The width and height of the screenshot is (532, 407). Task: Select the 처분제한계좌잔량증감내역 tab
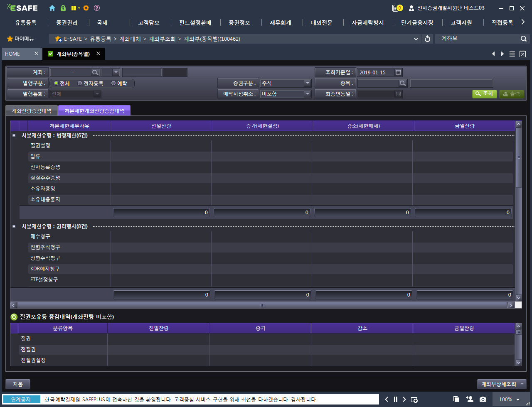point(94,110)
